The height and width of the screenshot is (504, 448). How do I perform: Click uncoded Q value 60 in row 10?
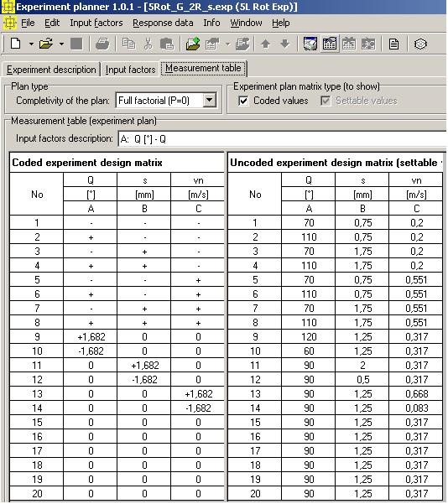click(x=309, y=351)
